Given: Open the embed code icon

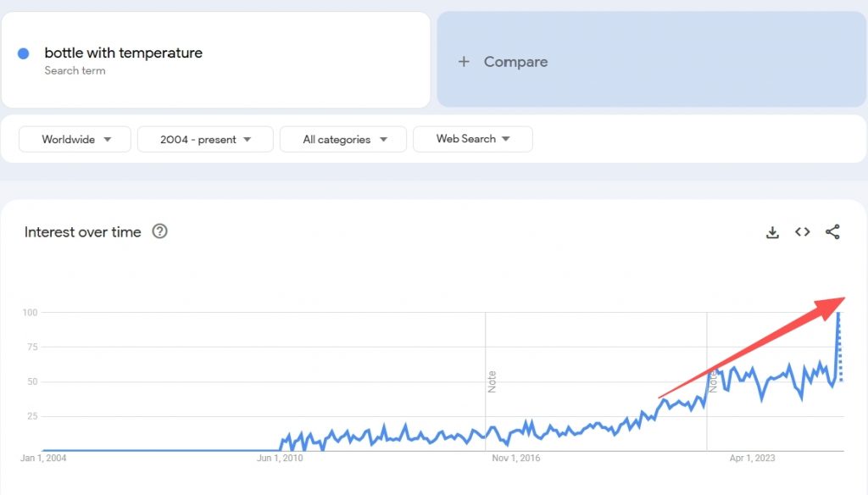Looking at the screenshot, I should [803, 232].
